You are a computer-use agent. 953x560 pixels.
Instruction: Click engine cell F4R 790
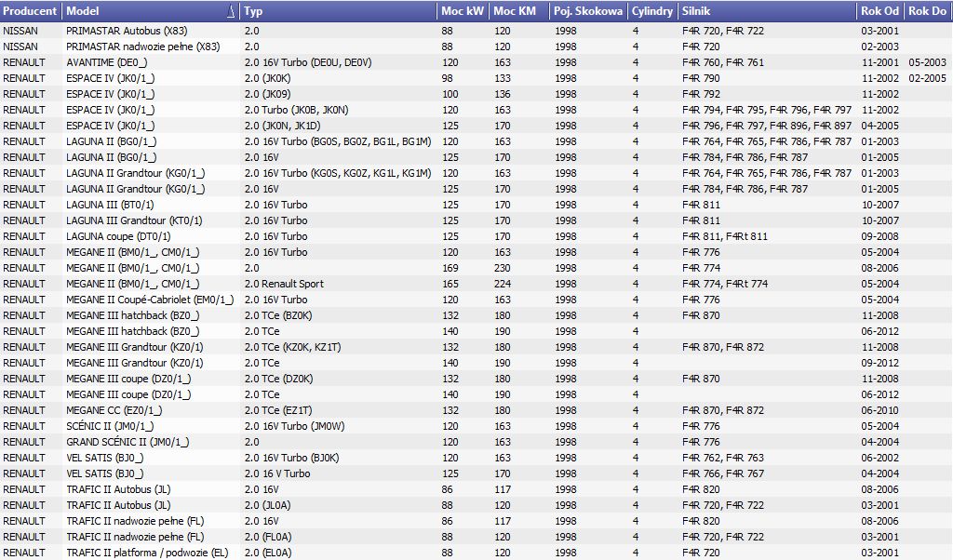point(701,78)
